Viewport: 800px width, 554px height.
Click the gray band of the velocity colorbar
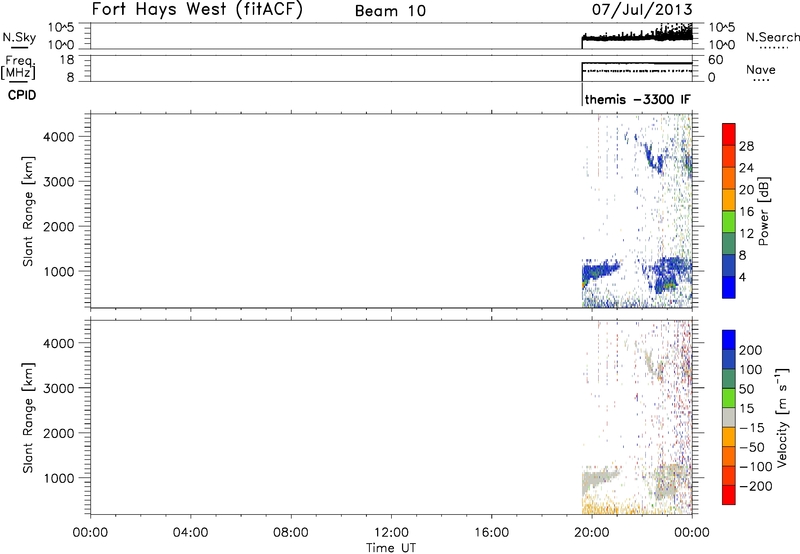click(729, 418)
